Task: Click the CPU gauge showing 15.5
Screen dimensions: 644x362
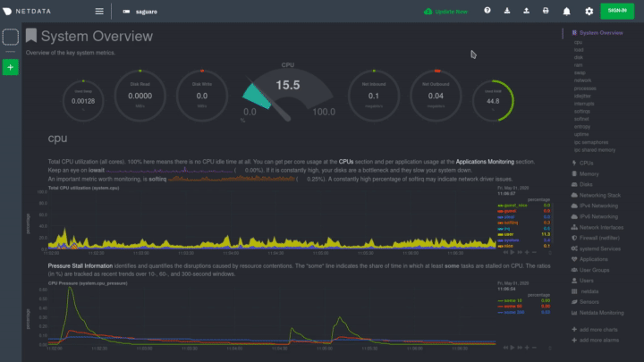Action: click(x=288, y=92)
